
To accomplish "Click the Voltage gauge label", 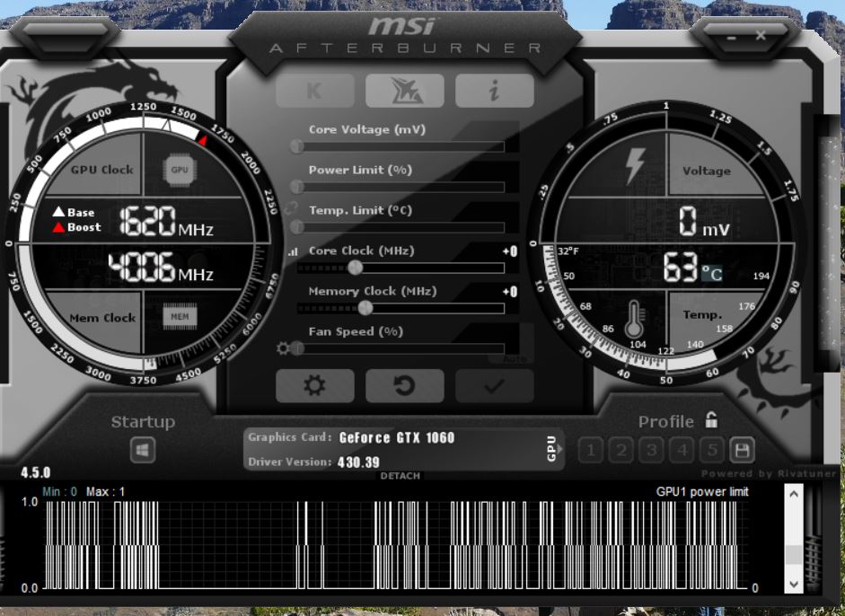I will coord(707,171).
